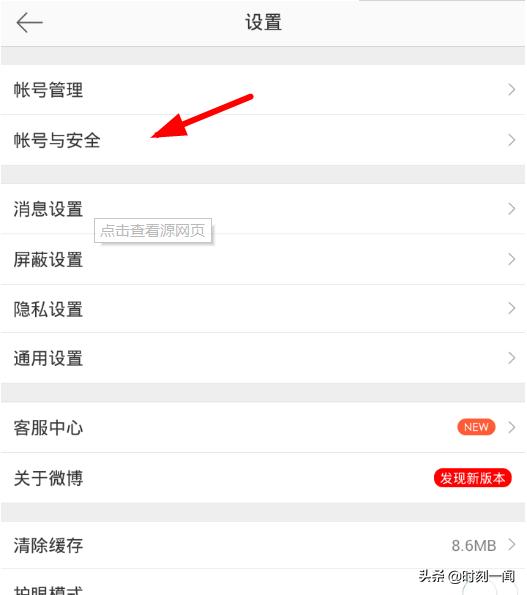Open 客服中心 entry
Viewport: 527px width, 595px height.
[263, 428]
